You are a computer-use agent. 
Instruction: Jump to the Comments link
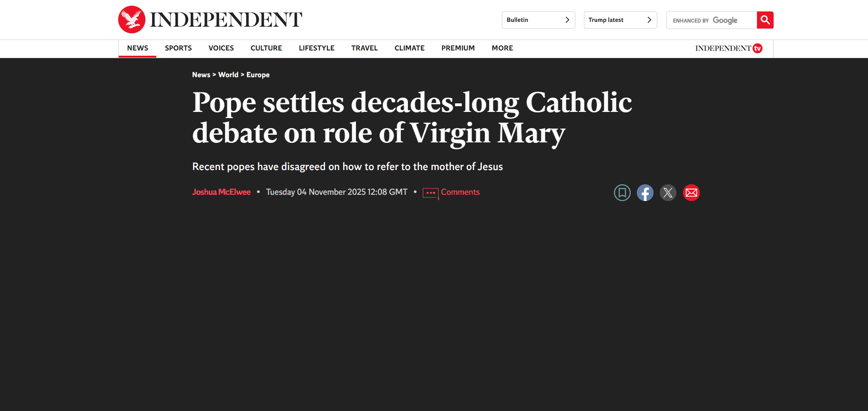[460, 192]
